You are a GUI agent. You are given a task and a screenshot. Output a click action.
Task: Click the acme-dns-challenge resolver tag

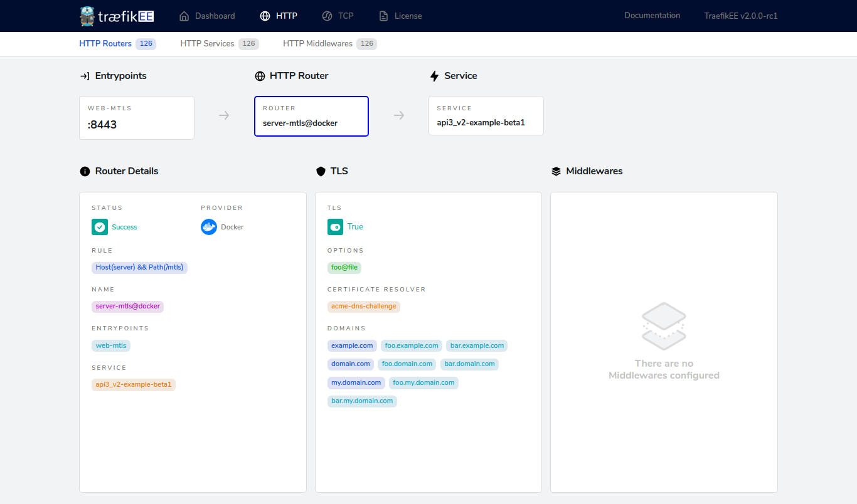pyautogui.click(x=363, y=307)
